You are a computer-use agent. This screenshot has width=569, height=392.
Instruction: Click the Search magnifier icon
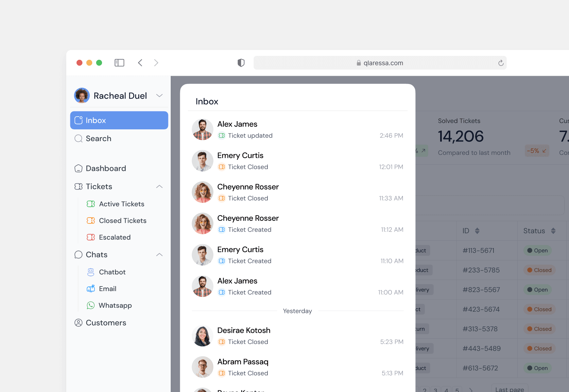point(78,139)
